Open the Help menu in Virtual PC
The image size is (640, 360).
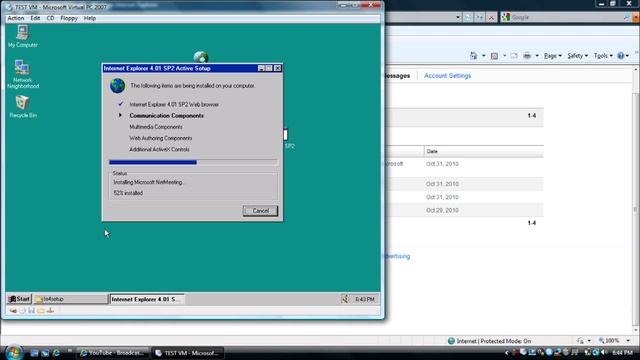[89, 18]
